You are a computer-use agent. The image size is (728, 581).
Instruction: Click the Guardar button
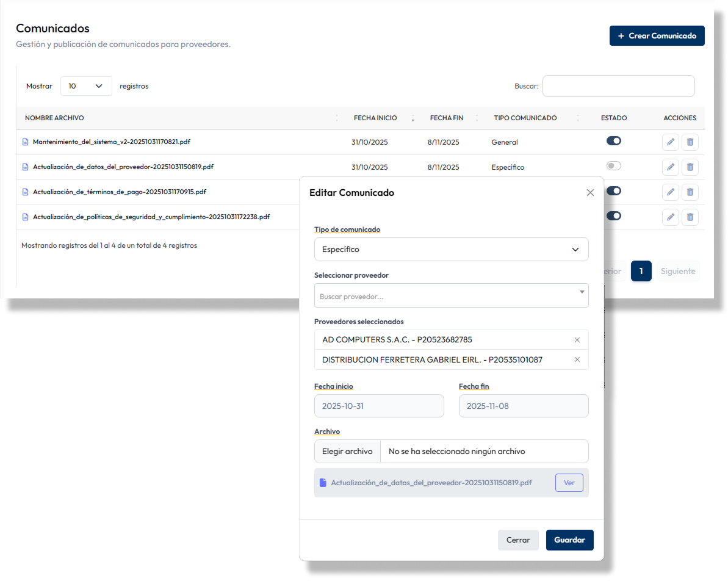tap(569, 540)
